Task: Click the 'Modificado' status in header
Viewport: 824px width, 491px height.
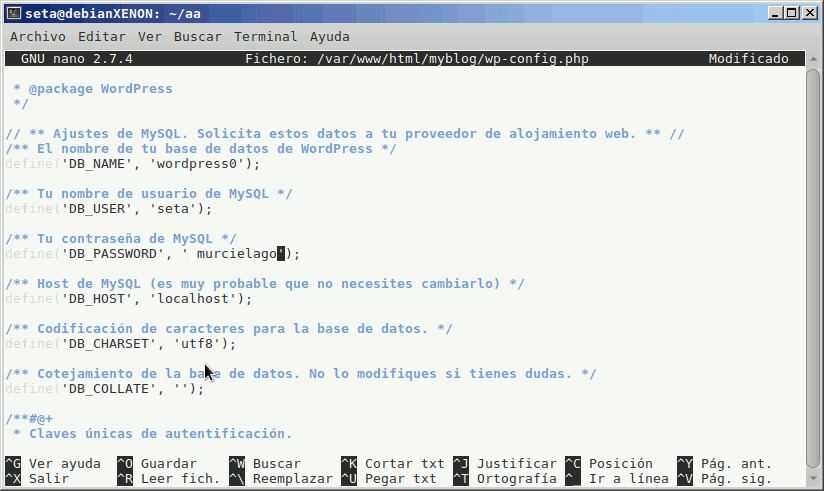Action: [748, 59]
